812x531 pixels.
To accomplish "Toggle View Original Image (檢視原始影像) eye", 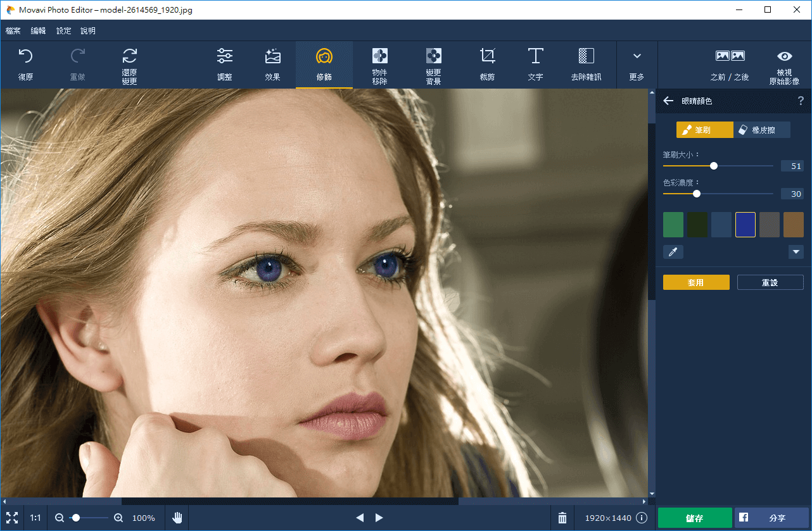I will 785,65.
